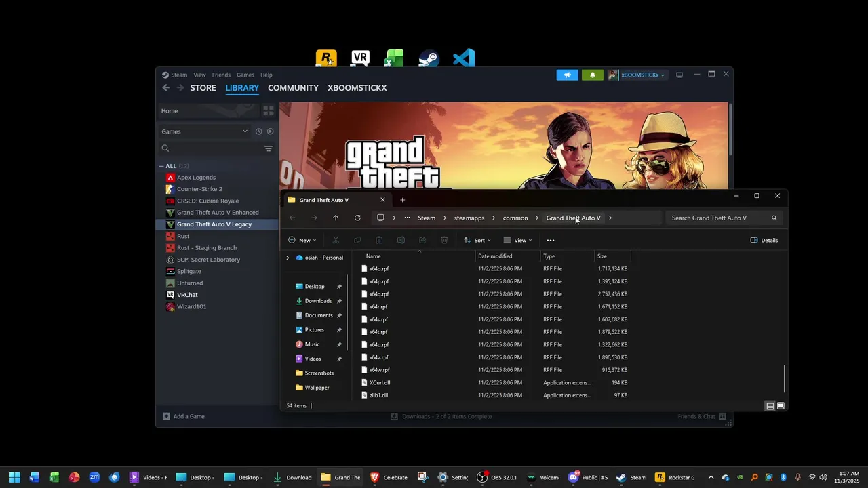Click the This PC monitor breadcrumb icon
Image resolution: width=868 pixels, height=488 pixels.
(380, 218)
